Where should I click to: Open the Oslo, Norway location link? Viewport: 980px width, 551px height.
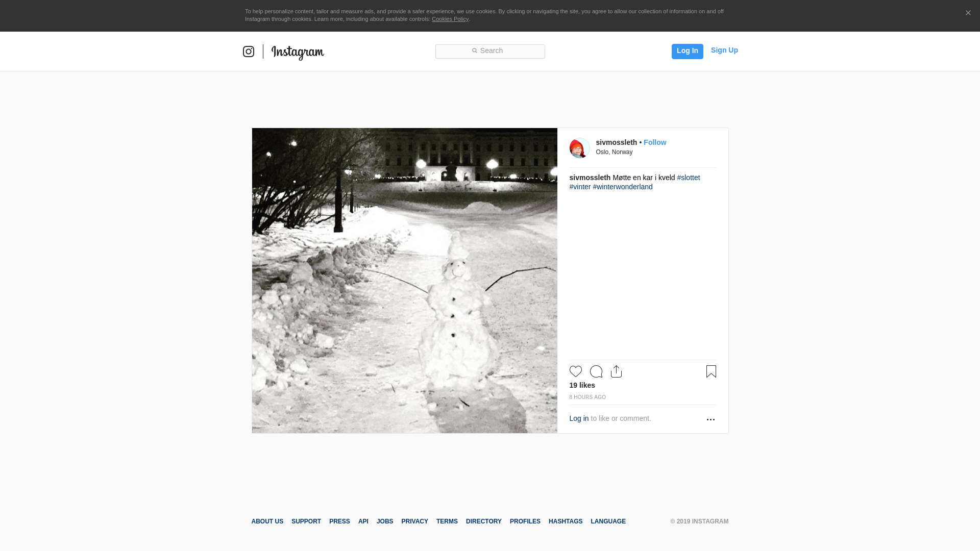pos(614,152)
